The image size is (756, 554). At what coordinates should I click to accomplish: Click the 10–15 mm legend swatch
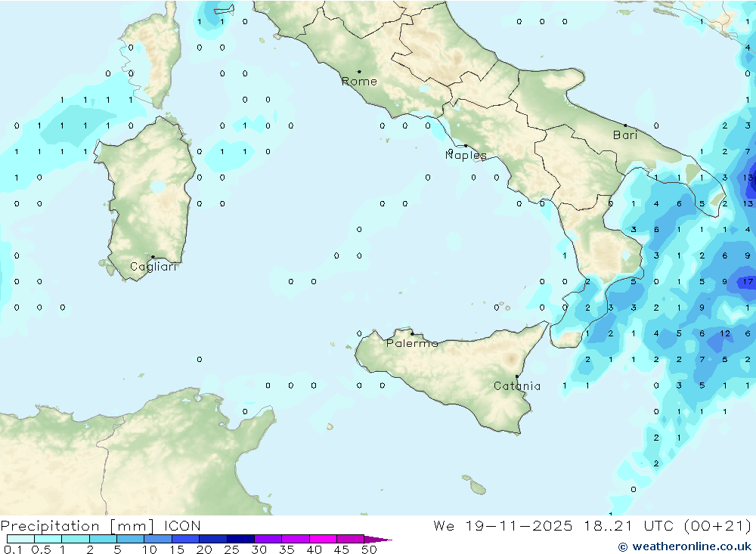[x=158, y=539]
